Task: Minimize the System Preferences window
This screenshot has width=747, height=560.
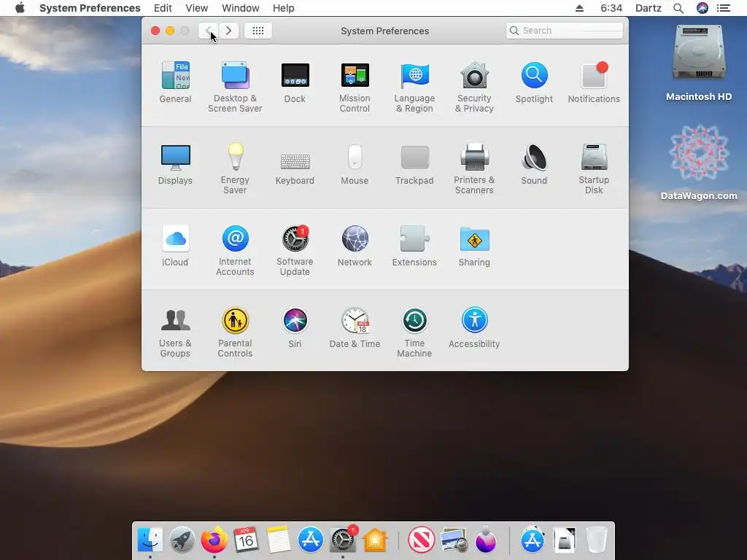Action: pyautogui.click(x=170, y=31)
